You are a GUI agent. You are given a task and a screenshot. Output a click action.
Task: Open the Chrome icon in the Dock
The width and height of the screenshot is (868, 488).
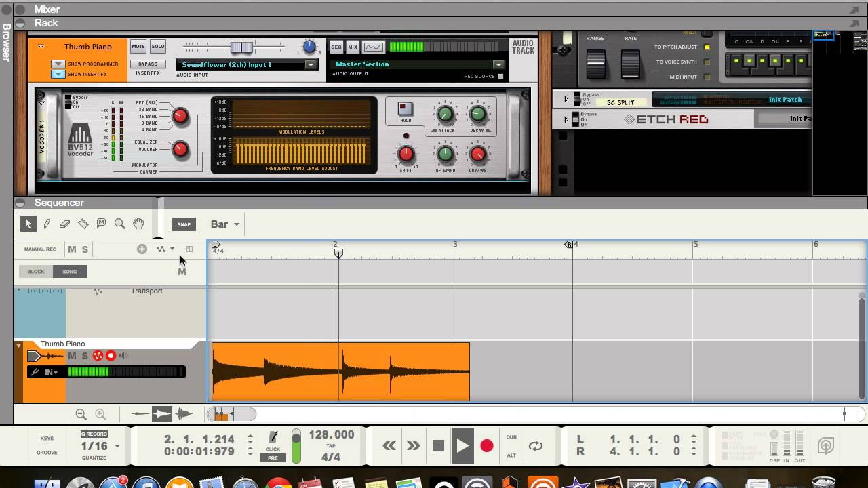click(x=278, y=483)
